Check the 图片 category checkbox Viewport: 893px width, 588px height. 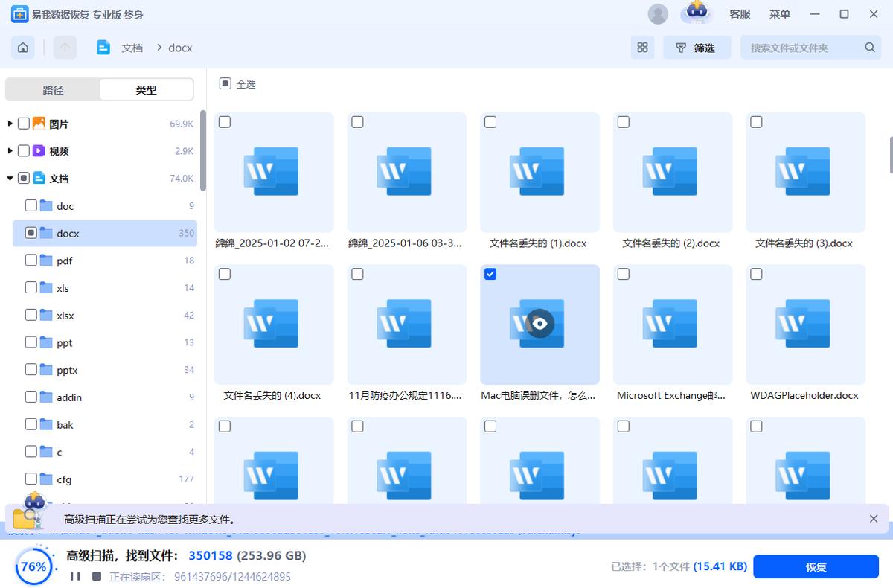coord(24,124)
